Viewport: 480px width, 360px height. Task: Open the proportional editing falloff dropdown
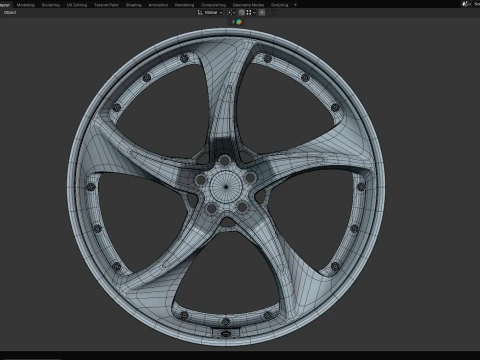[272, 13]
